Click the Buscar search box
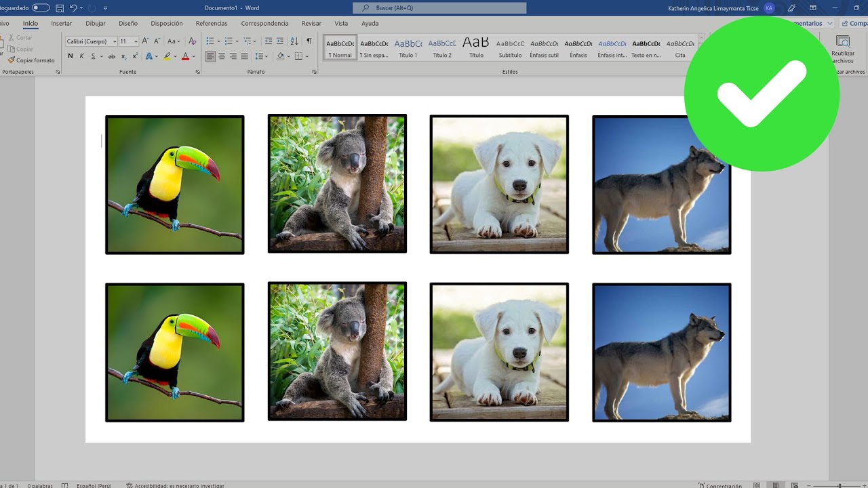This screenshot has width=868, height=488. pos(439,8)
